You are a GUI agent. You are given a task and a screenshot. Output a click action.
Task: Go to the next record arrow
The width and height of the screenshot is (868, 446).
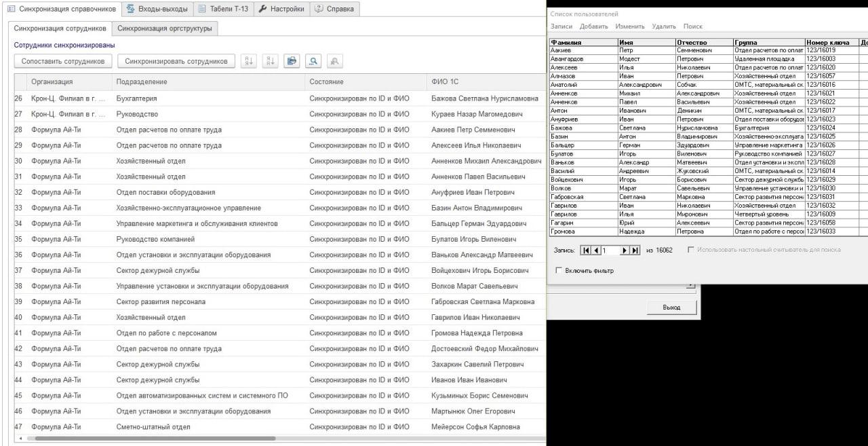click(x=625, y=250)
